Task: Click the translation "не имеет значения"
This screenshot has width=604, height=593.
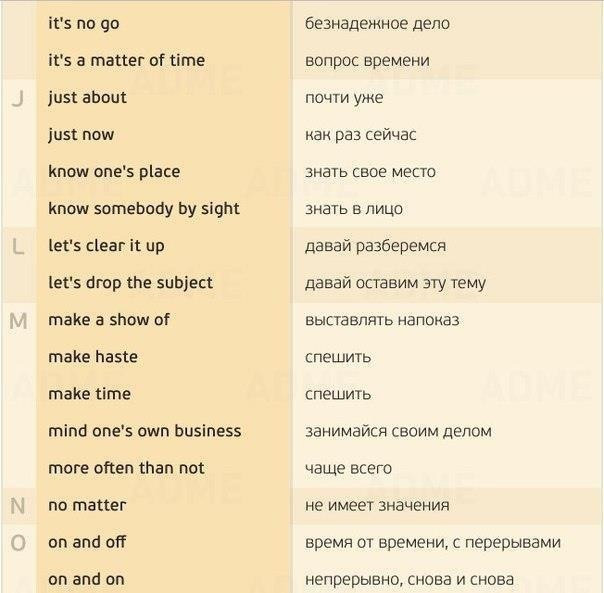Action: click(x=377, y=505)
